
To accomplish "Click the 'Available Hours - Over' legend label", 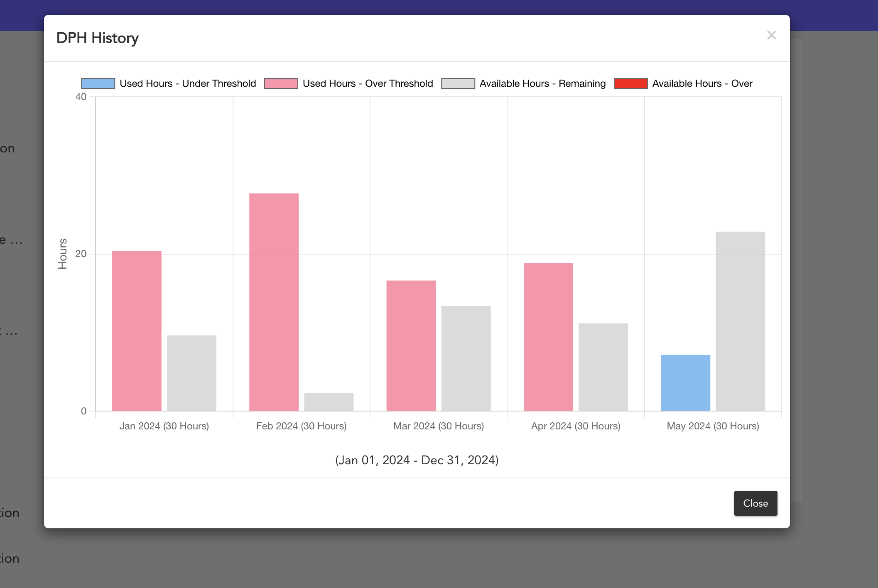I will click(702, 83).
